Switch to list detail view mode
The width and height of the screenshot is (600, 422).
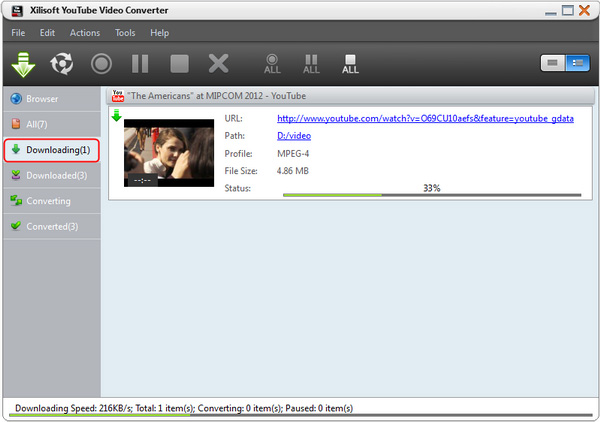coord(575,63)
